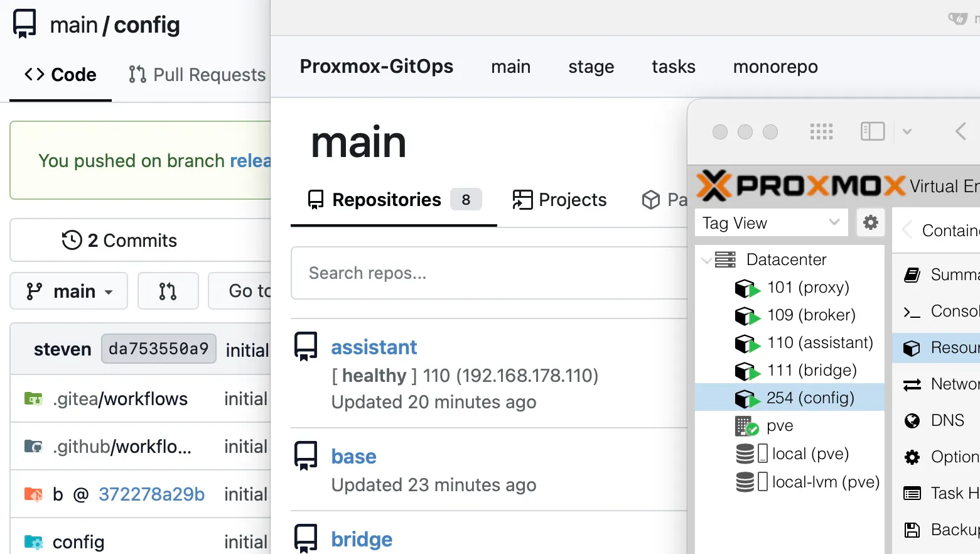This screenshot has height=554, width=980.
Task: Open the config folder in file list
Action: 78,542
